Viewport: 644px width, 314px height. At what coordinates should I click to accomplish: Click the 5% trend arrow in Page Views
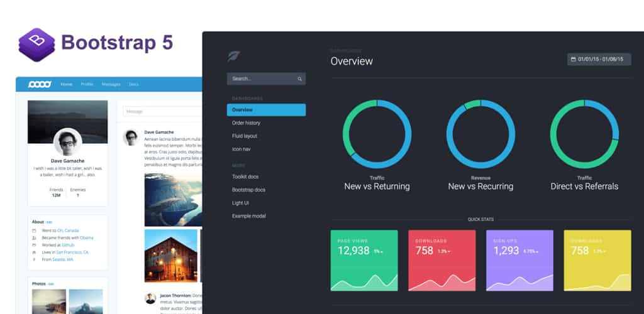382,252
